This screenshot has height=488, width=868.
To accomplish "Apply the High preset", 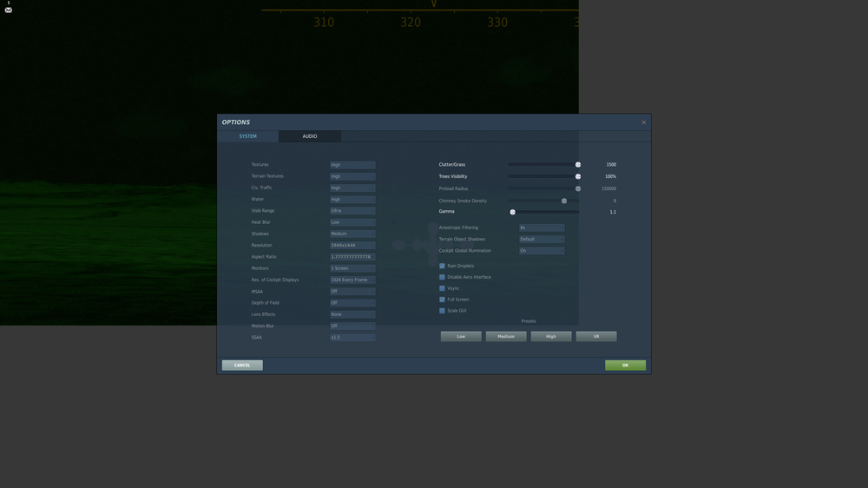I will coord(551,336).
